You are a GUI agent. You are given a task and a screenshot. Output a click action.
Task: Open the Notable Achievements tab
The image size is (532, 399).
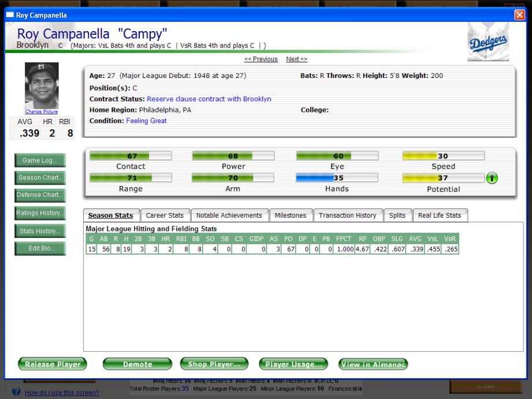click(x=229, y=215)
